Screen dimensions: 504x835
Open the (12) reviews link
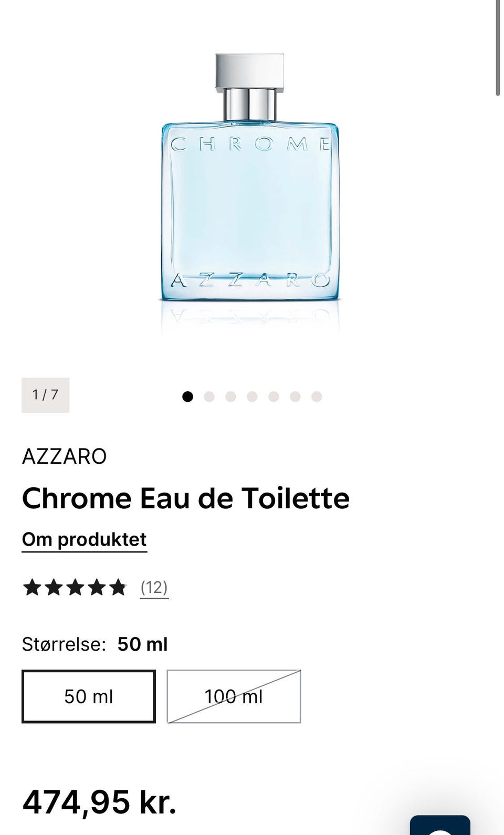pyautogui.click(x=154, y=587)
